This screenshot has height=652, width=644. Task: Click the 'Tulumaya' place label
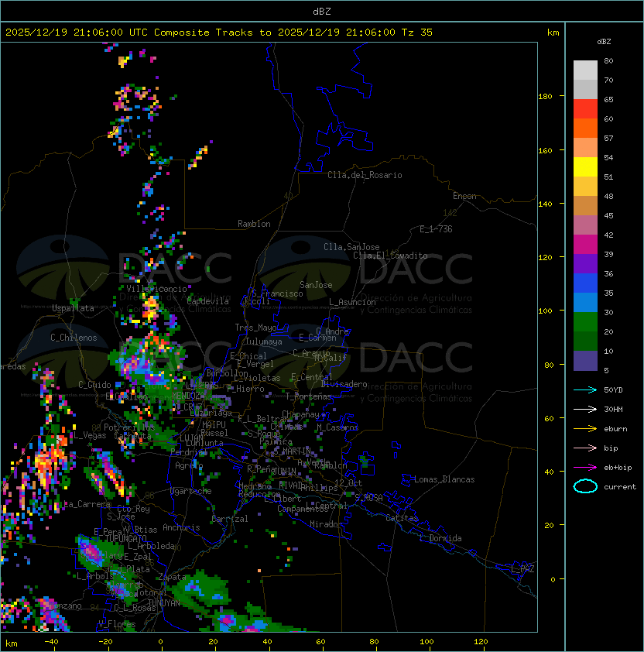coord(264,341)
